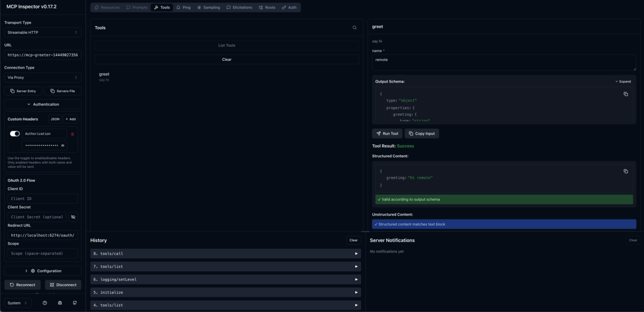Click the "Success" tool result text
The height and width of the screenshot is (312, 644).
405,146
